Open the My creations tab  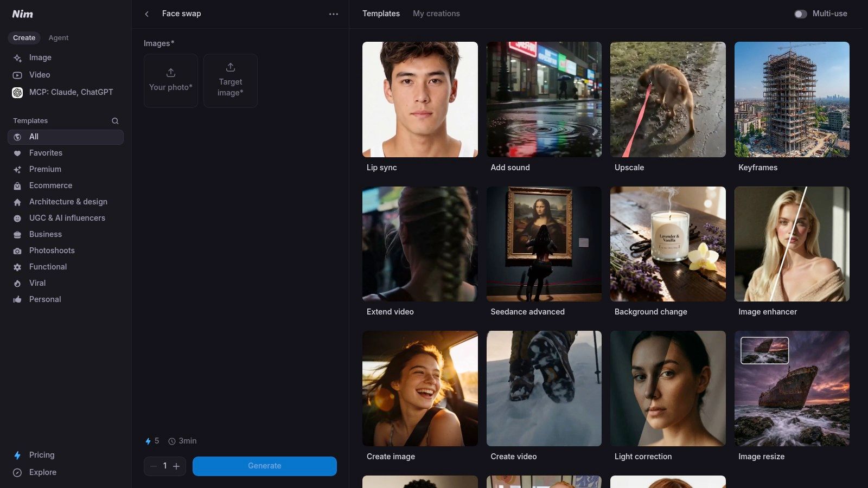tap(436, 14)
